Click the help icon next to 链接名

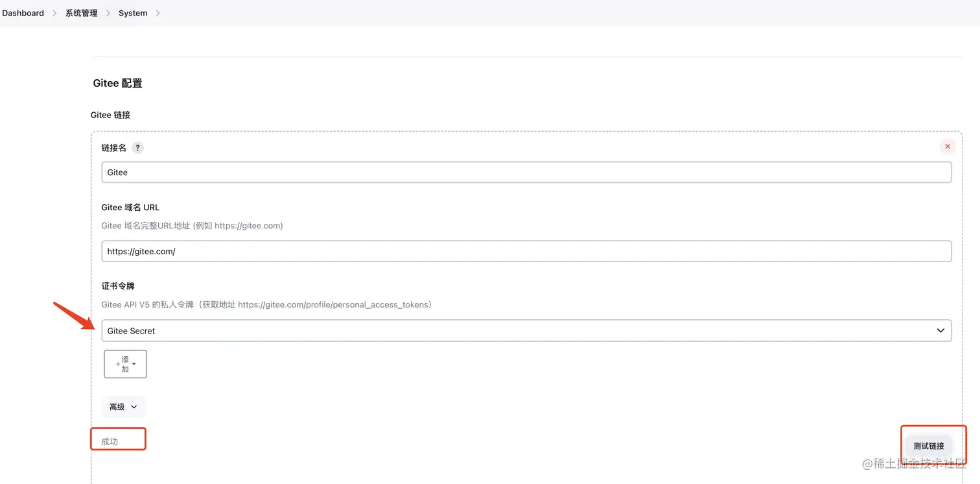pyautogui.click(x=137, y=148)
